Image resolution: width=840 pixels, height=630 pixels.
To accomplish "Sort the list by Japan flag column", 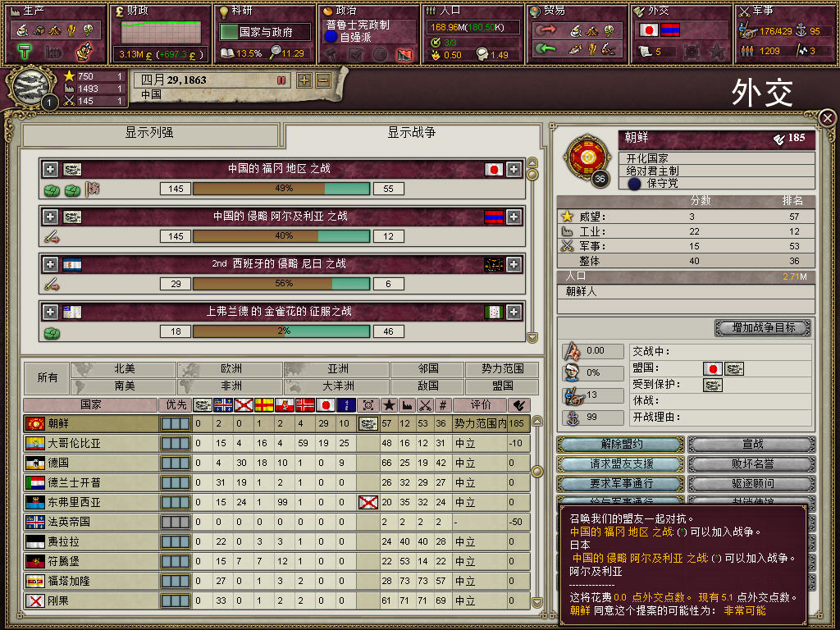I will click(x=326, y=405).
